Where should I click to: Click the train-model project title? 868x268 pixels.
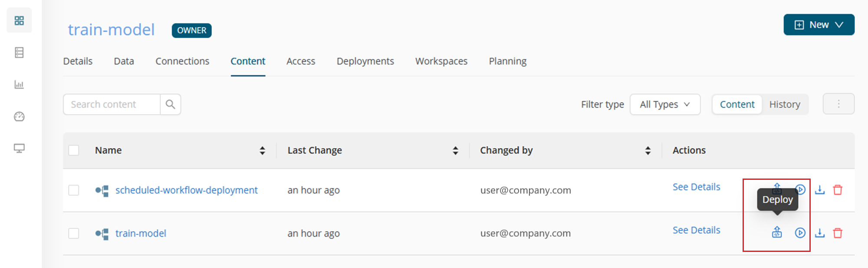tap(111, 30)
